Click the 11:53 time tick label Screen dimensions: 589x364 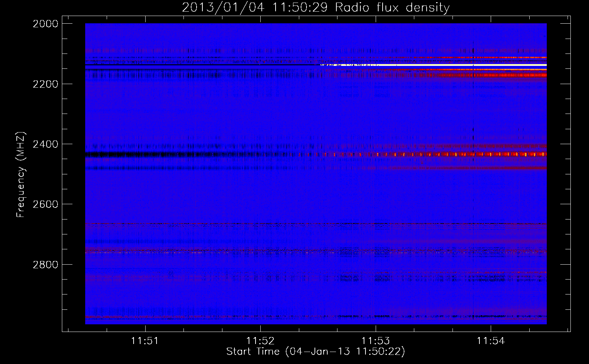click(375, 341)
